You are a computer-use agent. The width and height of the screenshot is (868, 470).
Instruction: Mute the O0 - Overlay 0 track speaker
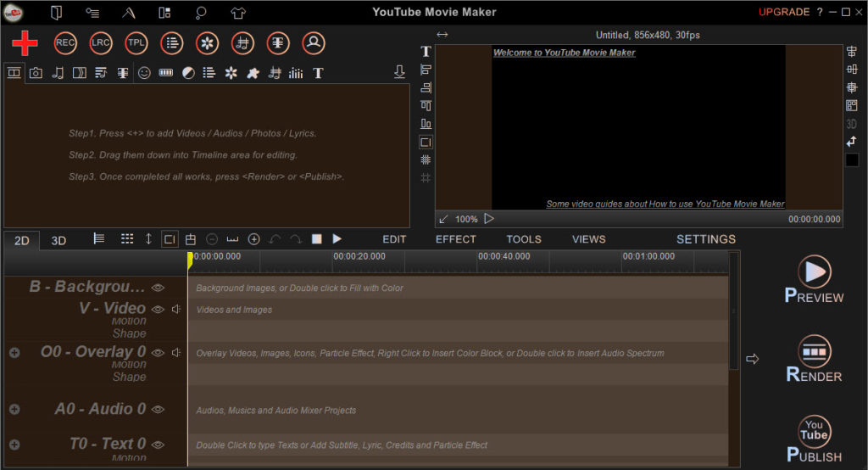coord(176,353)
